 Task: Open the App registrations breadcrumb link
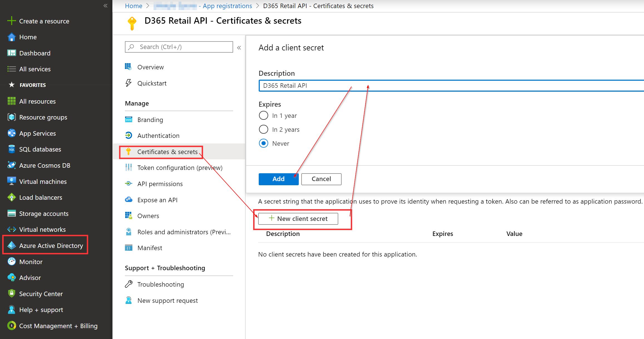click(227, 6)
